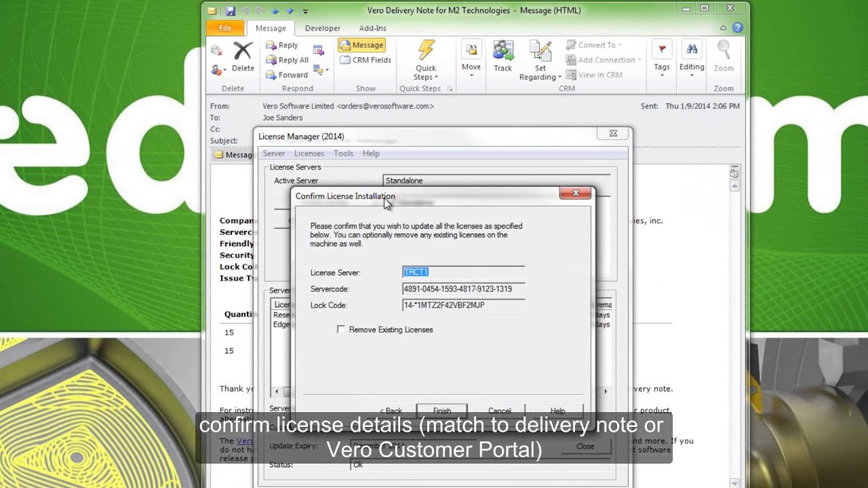Image resolution: width=868 pixels, height=488 pixels.
Task: Close the License Manager (2014) window
Action: tap(613, 134)
